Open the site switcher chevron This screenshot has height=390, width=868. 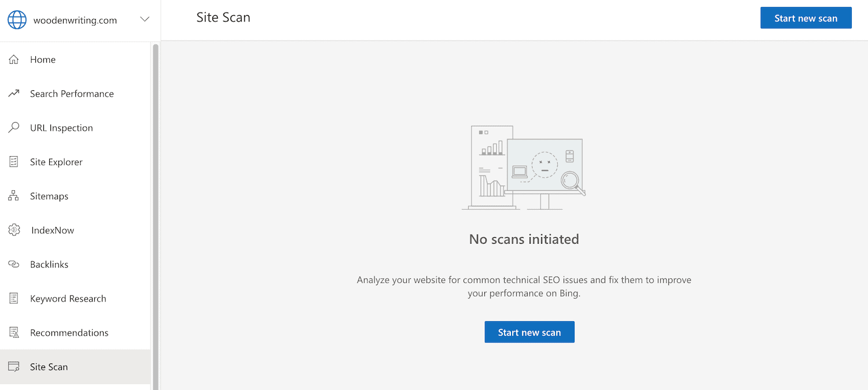[x=144, y=19]
